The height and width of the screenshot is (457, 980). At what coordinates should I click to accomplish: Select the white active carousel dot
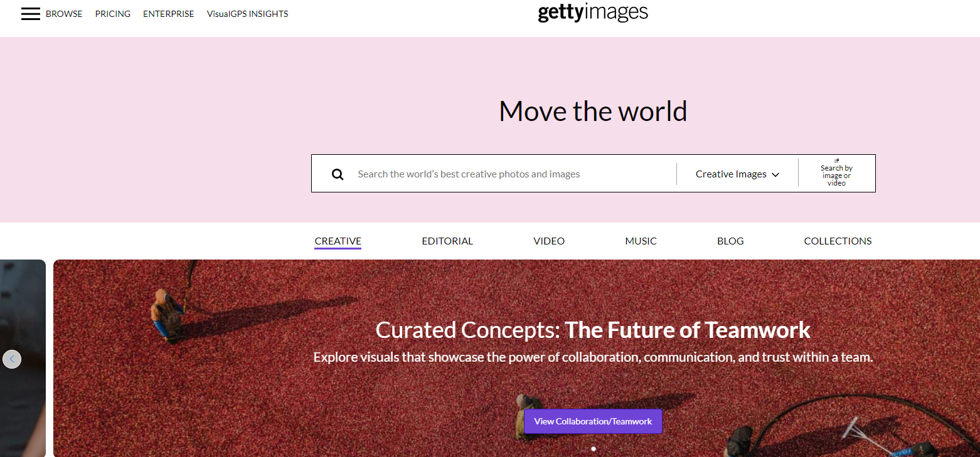coord(594,449)
